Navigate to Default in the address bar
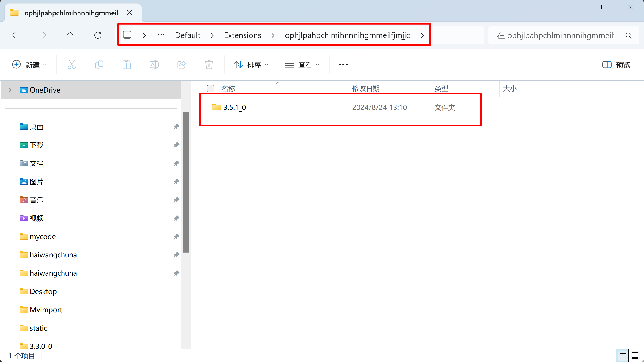Viewport: 644px width, 362px height. coord(188,35)
